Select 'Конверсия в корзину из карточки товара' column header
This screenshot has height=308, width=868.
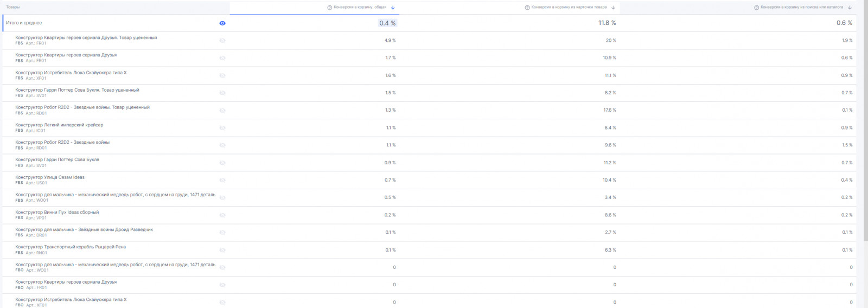click(569, 8)
